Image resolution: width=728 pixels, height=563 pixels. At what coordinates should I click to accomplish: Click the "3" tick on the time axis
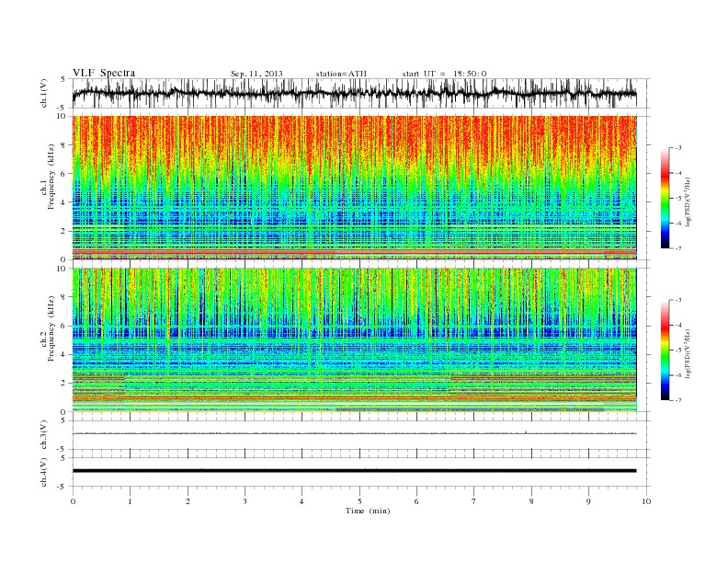click(245, 501)
